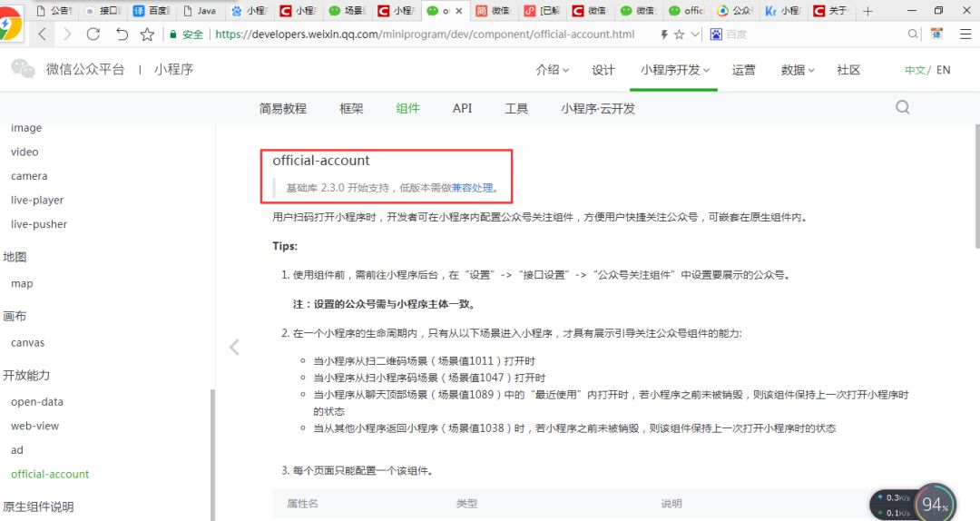
Task: Close the active official-account tab
Action: pyautogui.click(x=459, y=11)
